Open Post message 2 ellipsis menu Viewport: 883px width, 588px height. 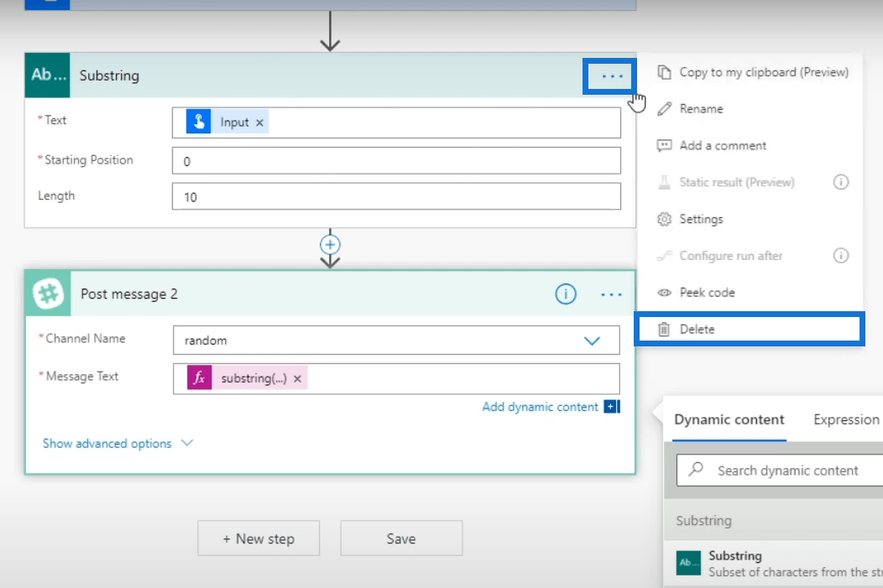coord(611,294)
